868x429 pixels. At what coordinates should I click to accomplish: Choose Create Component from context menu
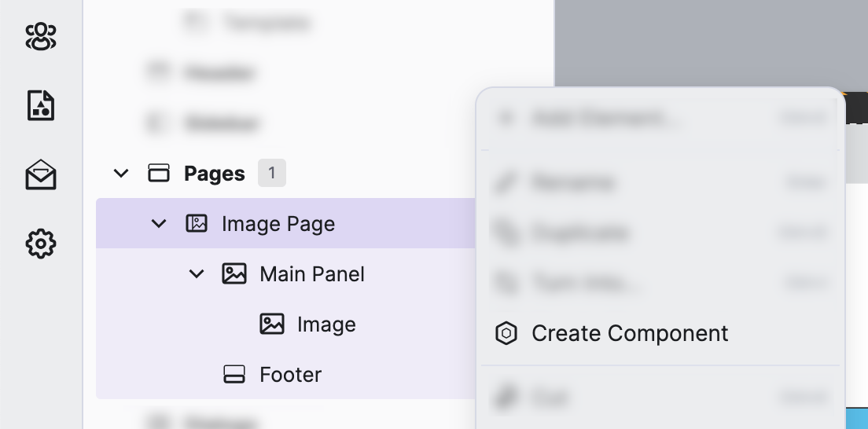(x=630, y=334)
